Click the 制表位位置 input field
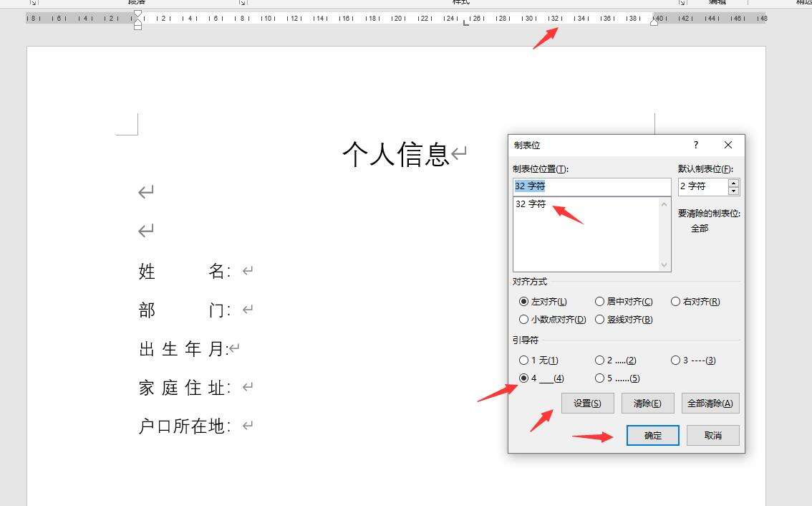This screenshot has height=506, width=812. pyautogui.click(x=591, y=186)
